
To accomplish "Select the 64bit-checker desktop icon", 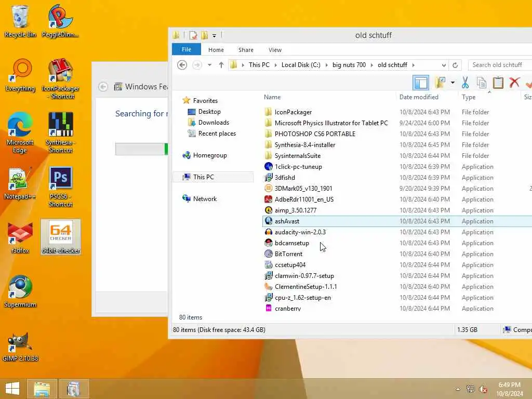I will 61,237.
